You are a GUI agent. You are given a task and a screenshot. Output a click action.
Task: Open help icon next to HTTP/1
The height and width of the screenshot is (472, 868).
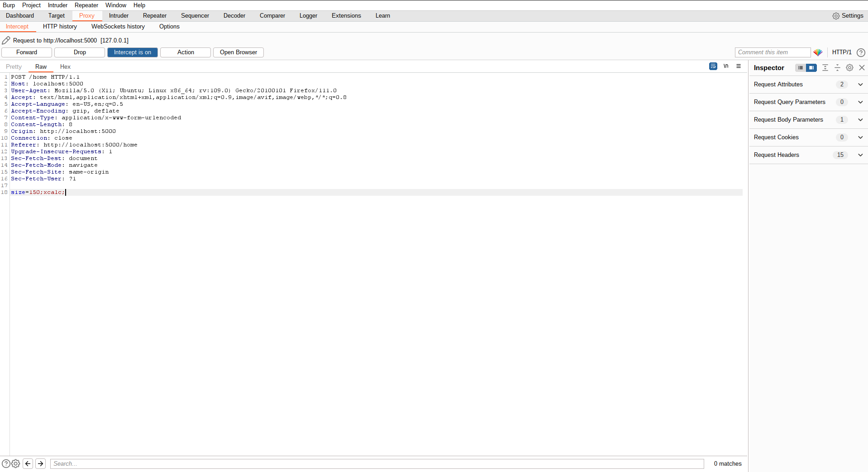[x=861, y=52]
